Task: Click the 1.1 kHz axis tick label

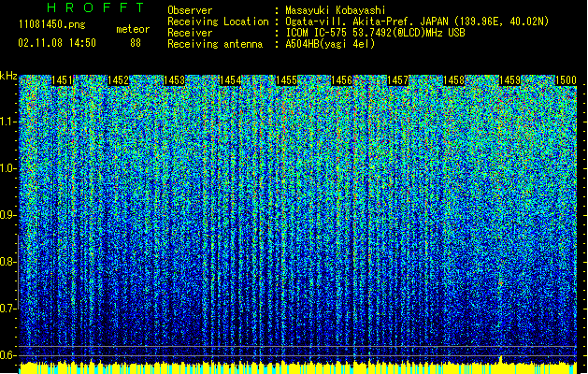Action: click(x=8, y=122)
